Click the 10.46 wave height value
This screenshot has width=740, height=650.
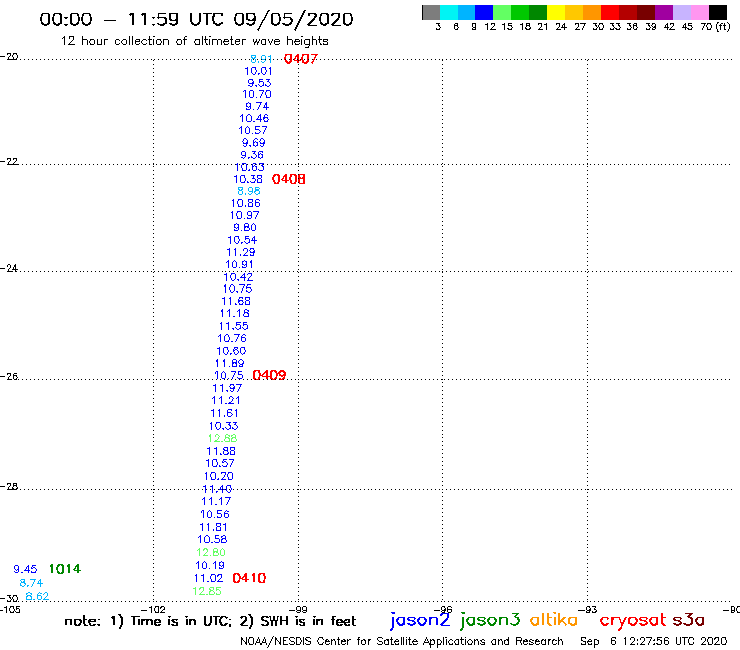[254, 118]
